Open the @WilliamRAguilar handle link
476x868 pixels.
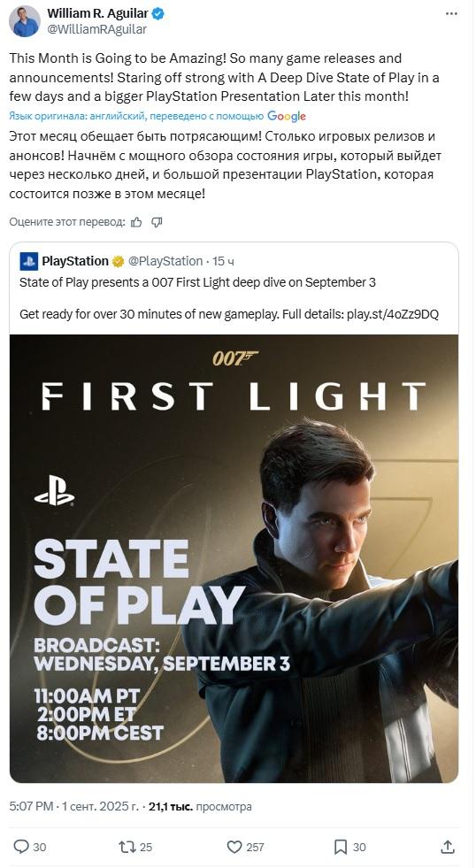pyautogui.click(x=96, y=29)
